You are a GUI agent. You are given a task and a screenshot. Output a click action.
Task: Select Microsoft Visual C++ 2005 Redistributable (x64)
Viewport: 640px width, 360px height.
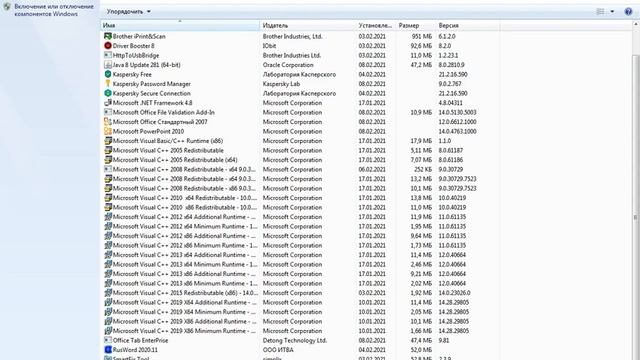pos(175,160)
